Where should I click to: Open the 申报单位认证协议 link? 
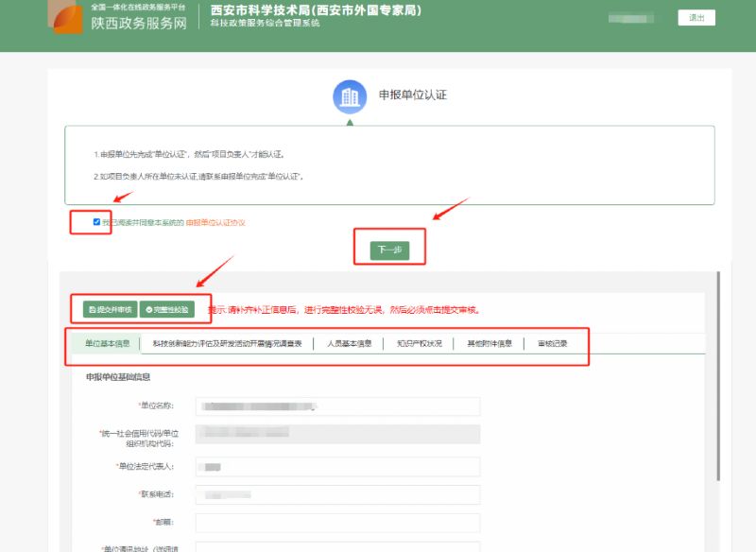click(215, 223)
